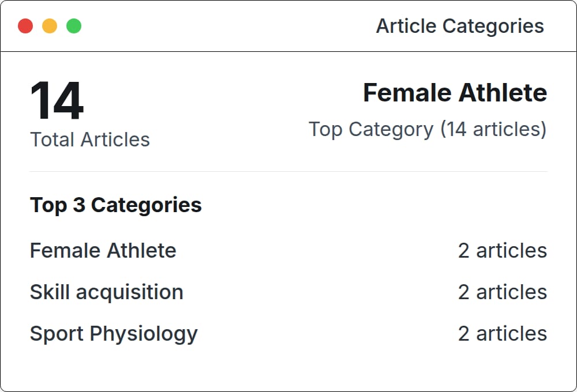Click the "Top 3 Categories" section heading
This screenshot has width=577, height=392.
coord(115,205)
